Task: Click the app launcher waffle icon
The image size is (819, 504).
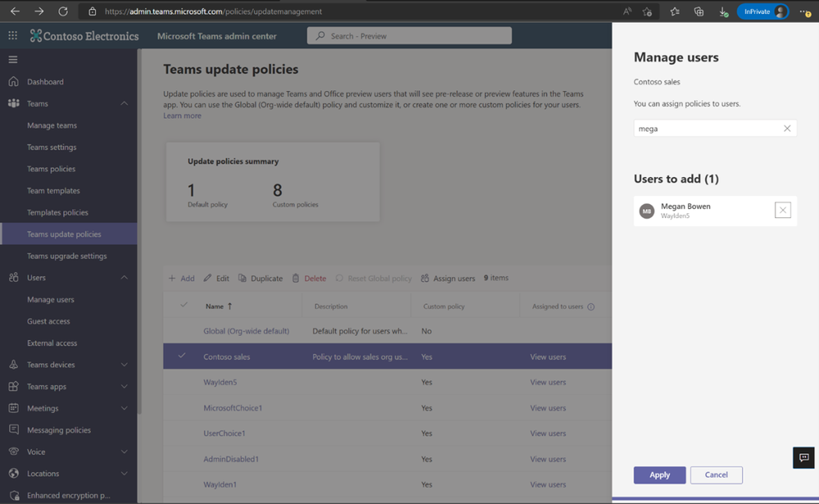Action: [13, 36]
